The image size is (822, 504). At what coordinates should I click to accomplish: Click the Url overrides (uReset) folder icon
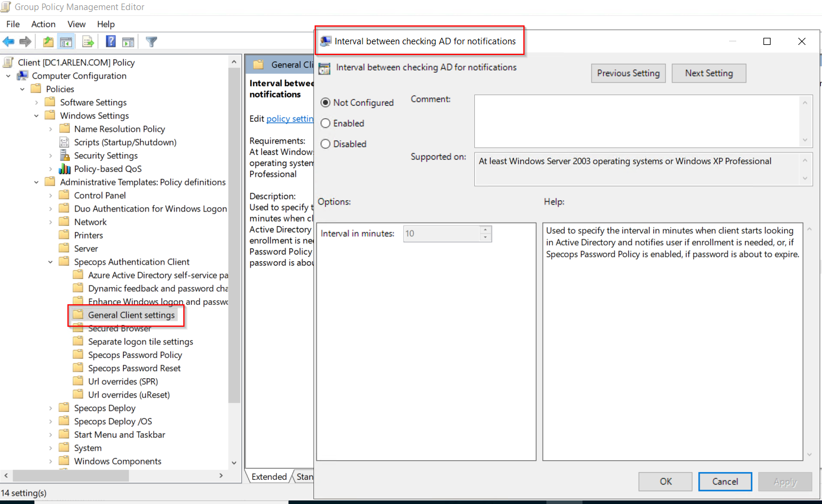(x=78, y=395)
